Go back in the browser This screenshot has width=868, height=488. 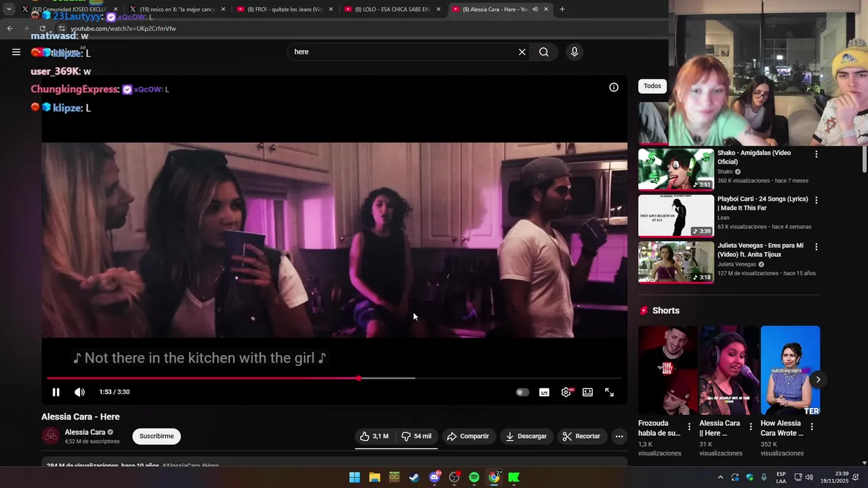pyautogui.click(x=9, y=28)
